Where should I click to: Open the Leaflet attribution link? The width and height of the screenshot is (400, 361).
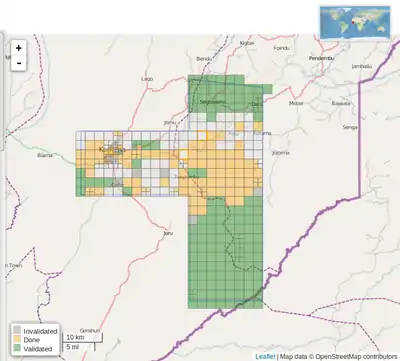pyautogui.click(x=265, y=356)
